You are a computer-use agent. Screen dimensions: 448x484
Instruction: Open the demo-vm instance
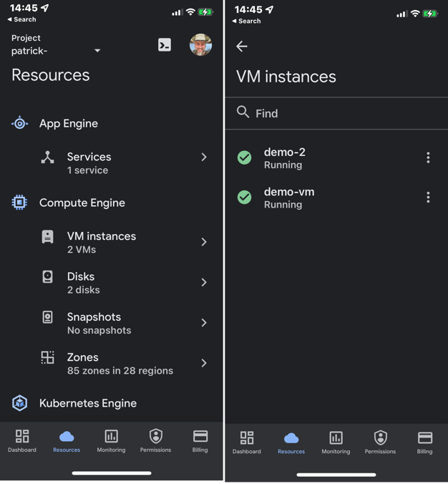point(336,198)
